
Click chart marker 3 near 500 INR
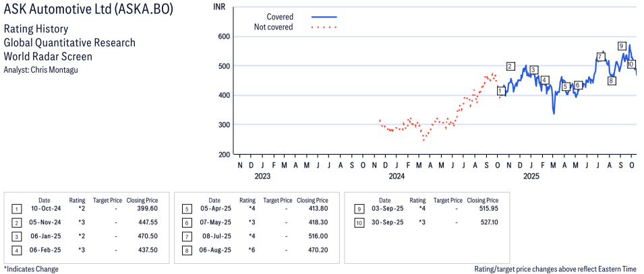coord(533,70)
